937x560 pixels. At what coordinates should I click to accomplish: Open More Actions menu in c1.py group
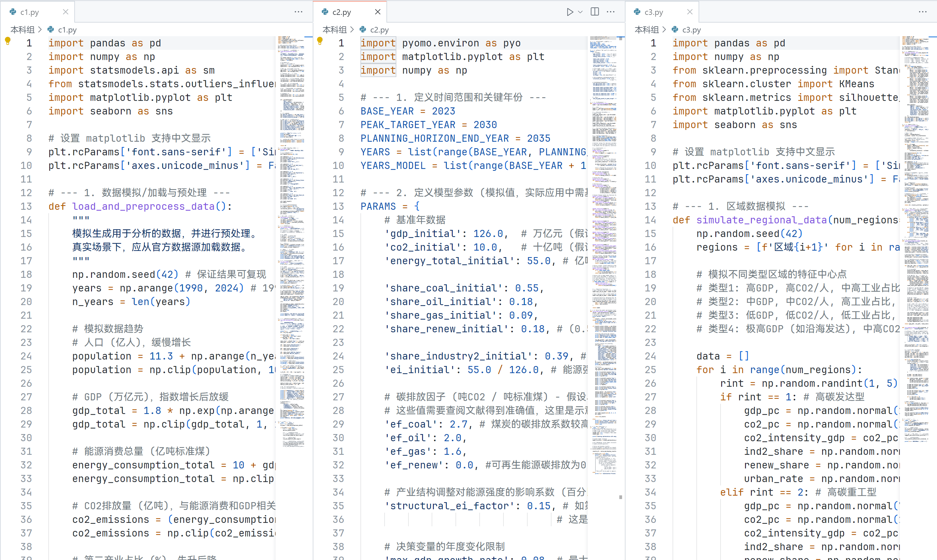299,12
